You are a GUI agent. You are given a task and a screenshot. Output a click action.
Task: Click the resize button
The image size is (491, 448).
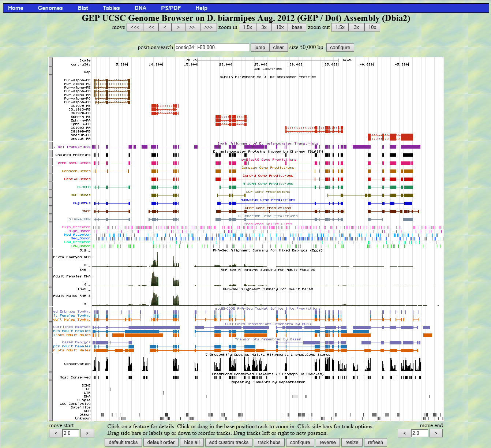352,442
